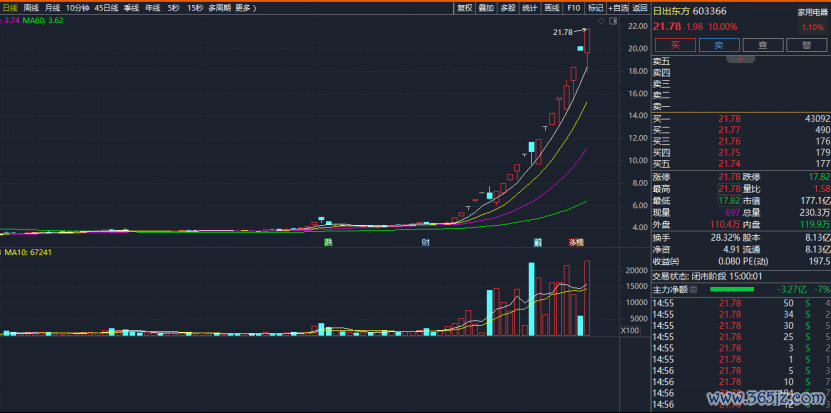The width and height of the screenshot is (831, 413).
Task: Click the 涨榜 event marker on the chart
Action: pyautogui.click(x=576, y=243)
